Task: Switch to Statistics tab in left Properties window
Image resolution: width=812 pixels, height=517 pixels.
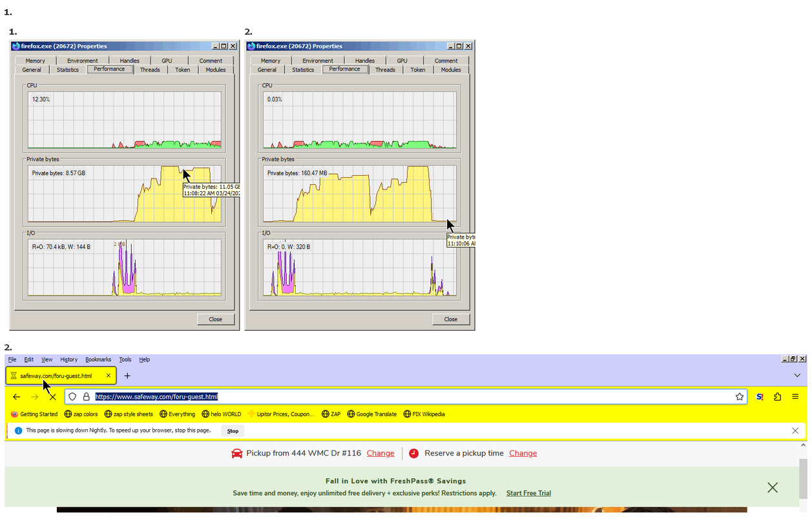Action: (x=68, y=70)
